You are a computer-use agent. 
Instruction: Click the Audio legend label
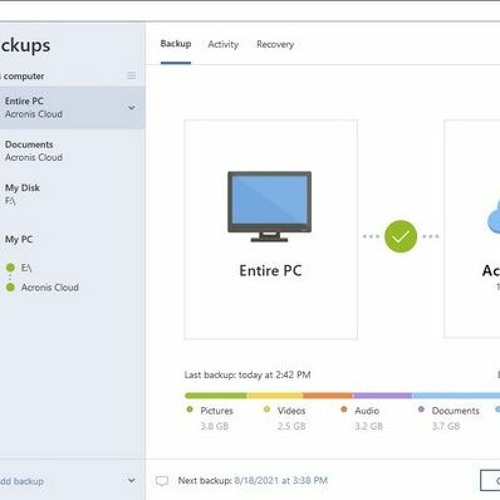(x=367, y=411)
